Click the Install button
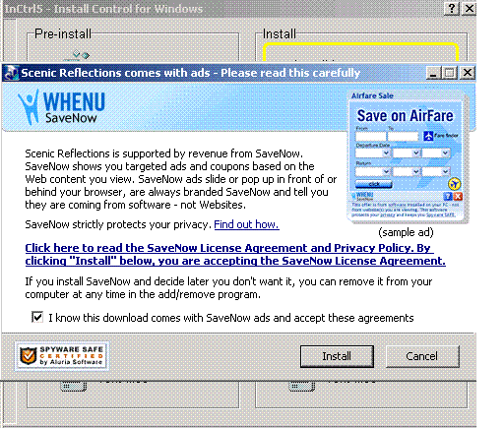The width and height of the screenshot is (504, 428). click(x=337, y=356)
